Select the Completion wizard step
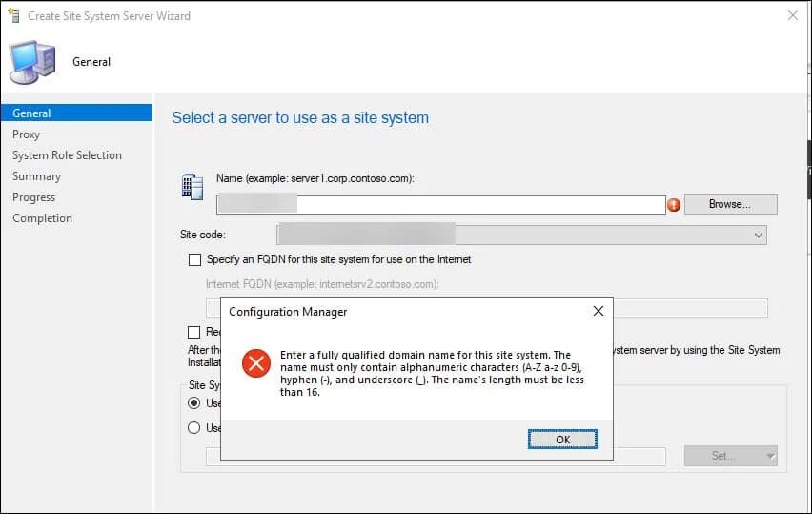This screenshot has height=514, width=812. click(x=42, y=218)
